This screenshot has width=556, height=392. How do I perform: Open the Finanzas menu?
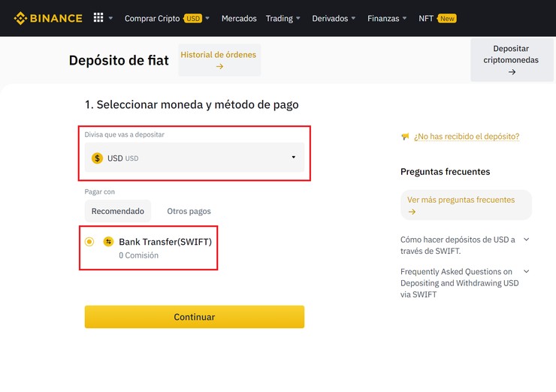(x=383, y=19)
